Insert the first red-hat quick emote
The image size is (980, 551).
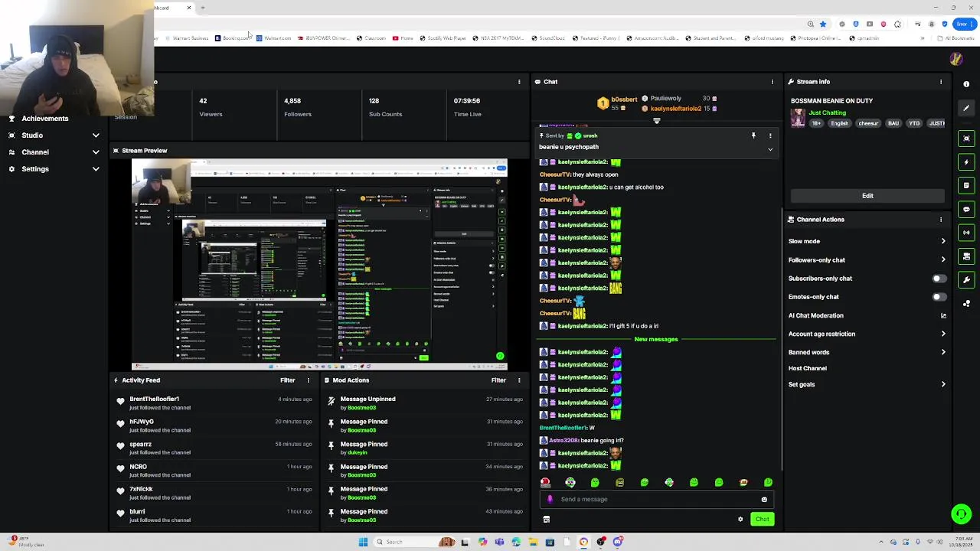[545, 482]
